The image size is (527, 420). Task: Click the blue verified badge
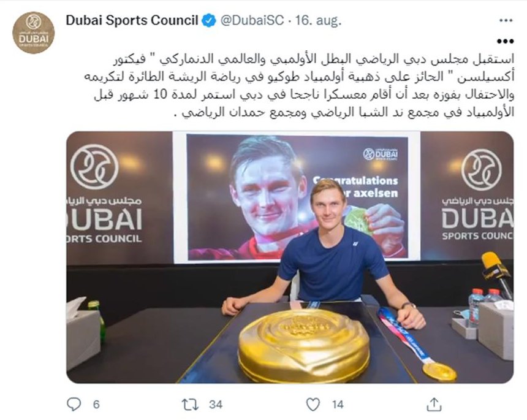[209, 20]
